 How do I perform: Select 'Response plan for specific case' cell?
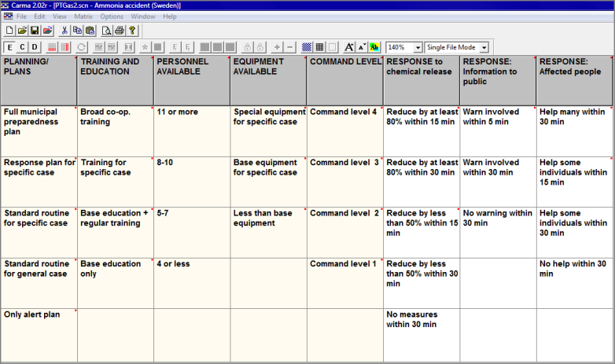click(39, 182)
